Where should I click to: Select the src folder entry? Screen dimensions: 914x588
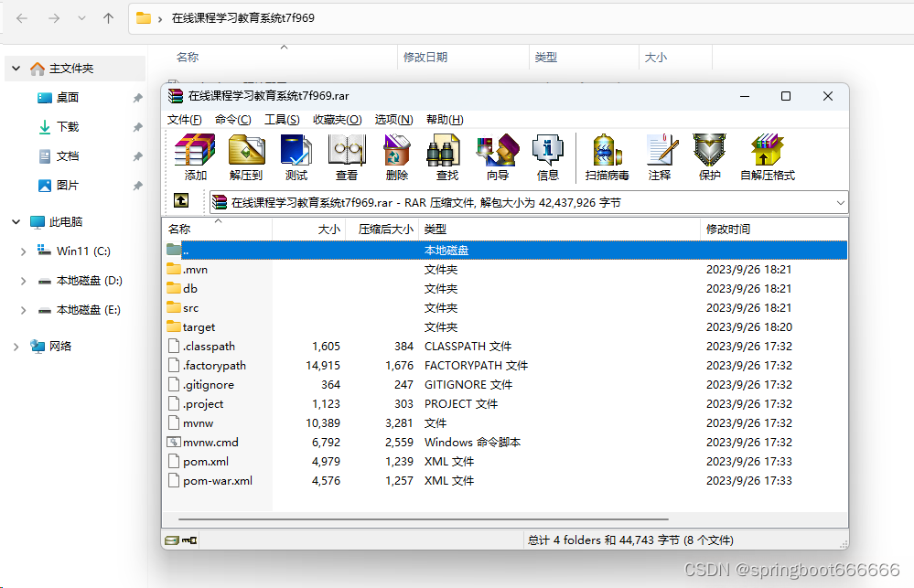click(190, 307)
